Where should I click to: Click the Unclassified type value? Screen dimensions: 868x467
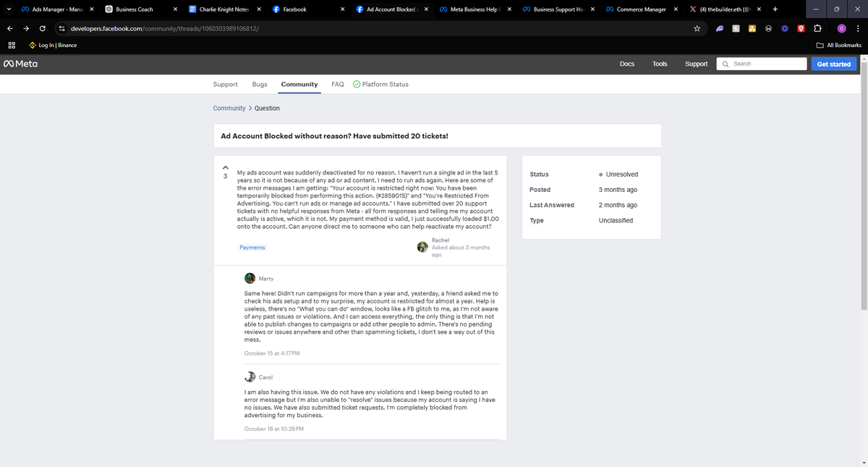click(616, 220)
